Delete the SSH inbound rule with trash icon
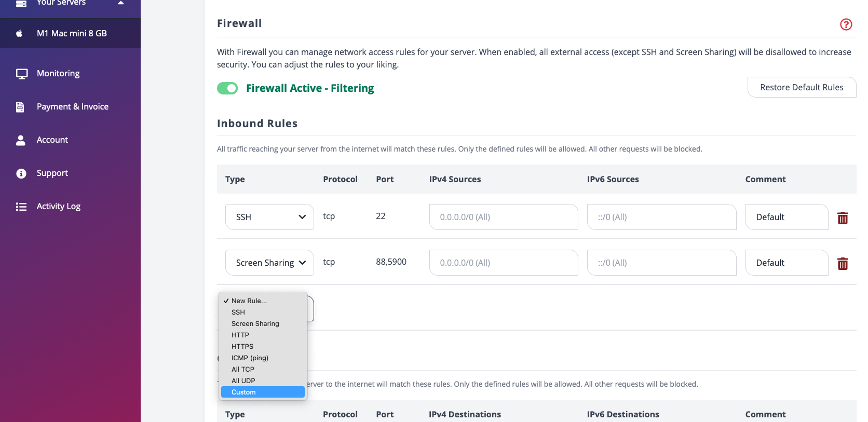This screenshot has height=422, width=868. click(843, 218)
